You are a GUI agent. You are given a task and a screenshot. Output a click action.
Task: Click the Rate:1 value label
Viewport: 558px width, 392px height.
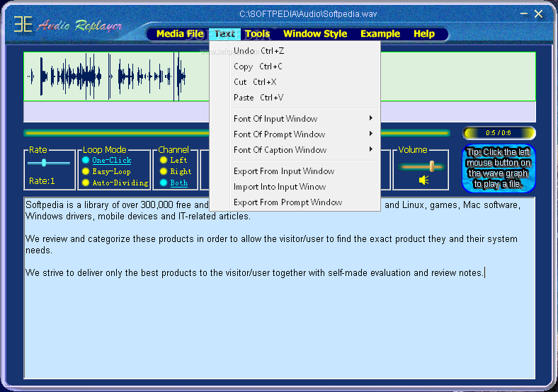tap(42, 181)
